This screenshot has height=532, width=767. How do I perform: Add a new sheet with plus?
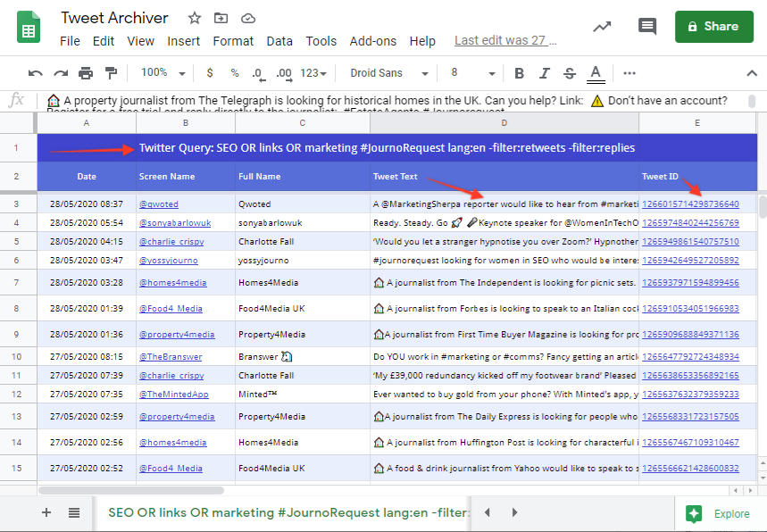click(46, 512)
